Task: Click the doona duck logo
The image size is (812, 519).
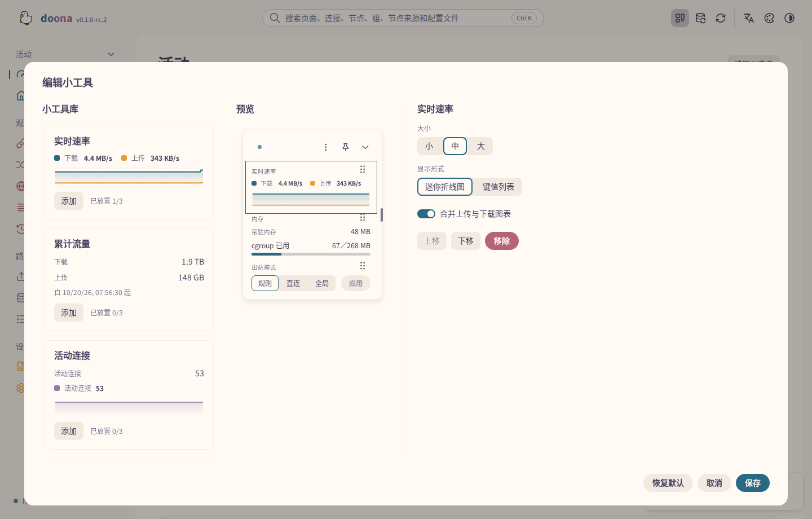Action: click(x=25, y=18)
